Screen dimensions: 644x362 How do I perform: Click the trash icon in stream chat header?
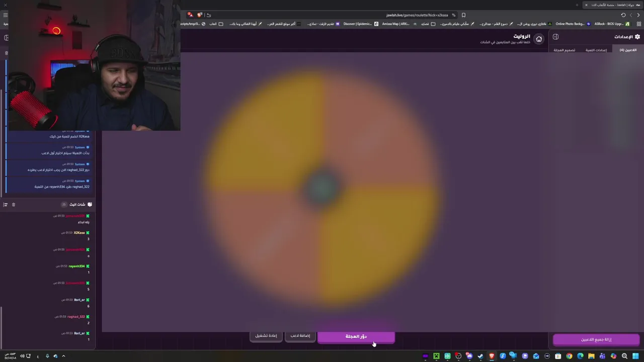coord(14,205)
